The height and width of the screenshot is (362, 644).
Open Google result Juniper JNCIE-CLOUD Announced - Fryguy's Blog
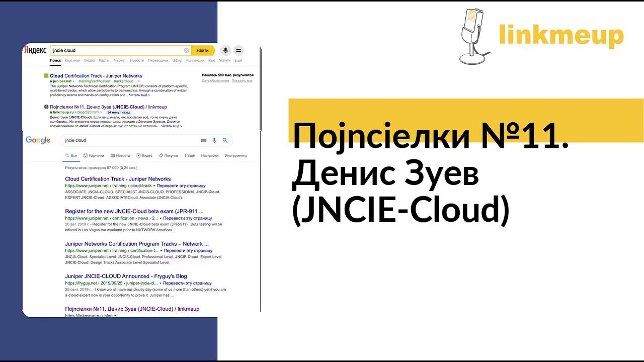tap(126, 276)
